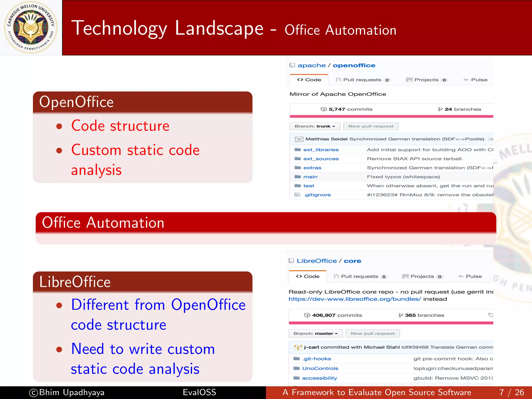532x399 pixels.
Task: View the 406,907 commits history
Action: 333,315
